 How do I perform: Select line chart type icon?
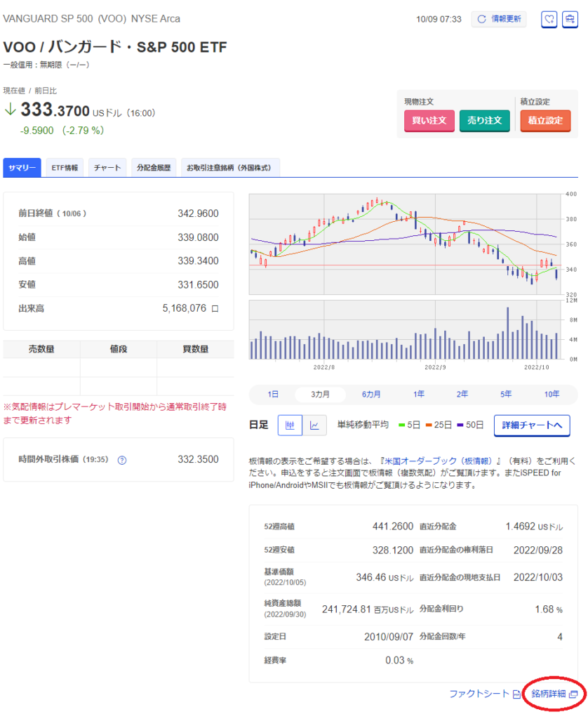tap(314, 425)
